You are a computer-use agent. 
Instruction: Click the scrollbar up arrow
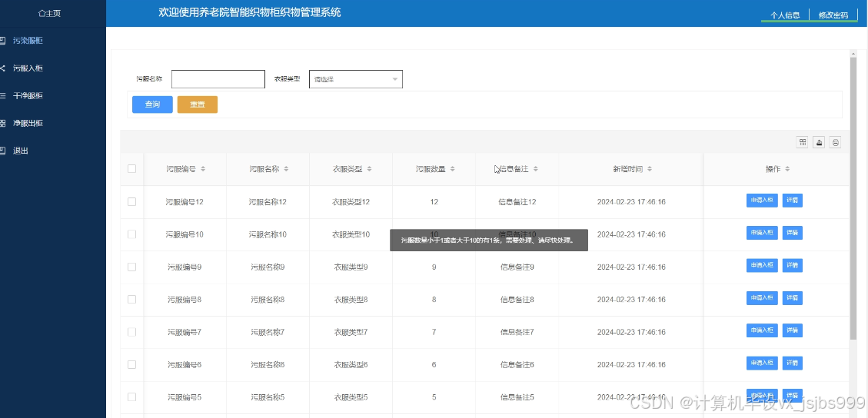[x=853, y=53]
